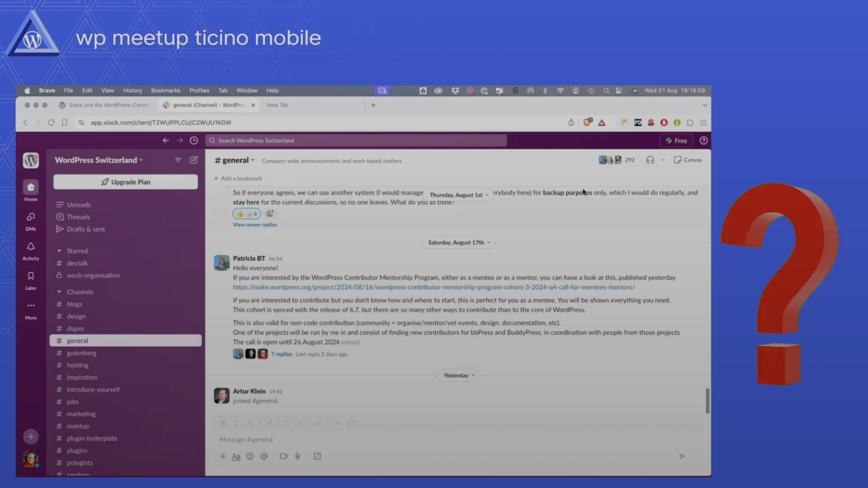Click the Upgrade Plan button
This screenshot has width=868, height=488.
coord(125,182)
